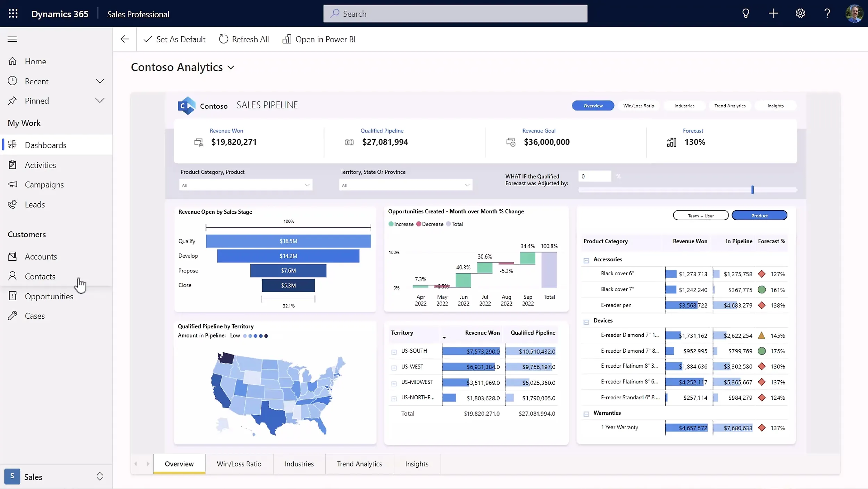This screenshot has height=489, width=868.
Task: Open the Contoso Analytics dashboard selector
Action: (x=231, y=67)
